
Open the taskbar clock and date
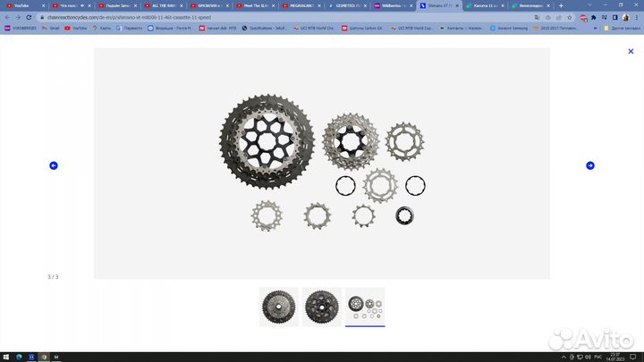click(614, 357)
